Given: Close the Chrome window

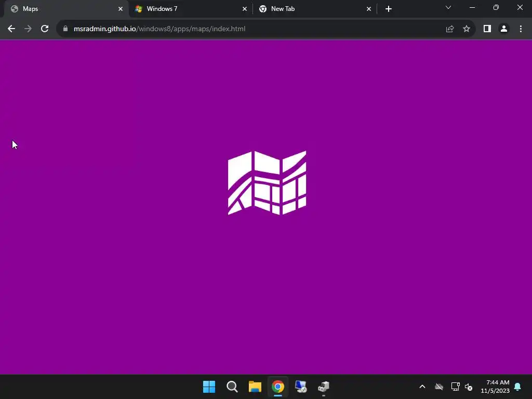Looking at the screenshot, I should tap(520, 7).
